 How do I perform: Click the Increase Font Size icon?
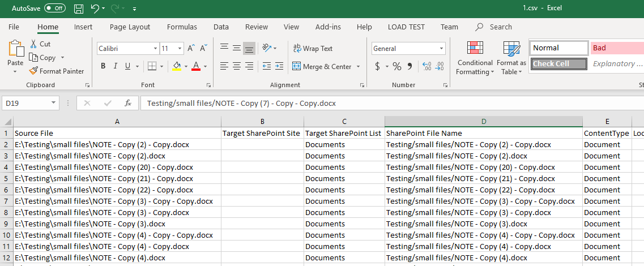(x=191, y=49)
